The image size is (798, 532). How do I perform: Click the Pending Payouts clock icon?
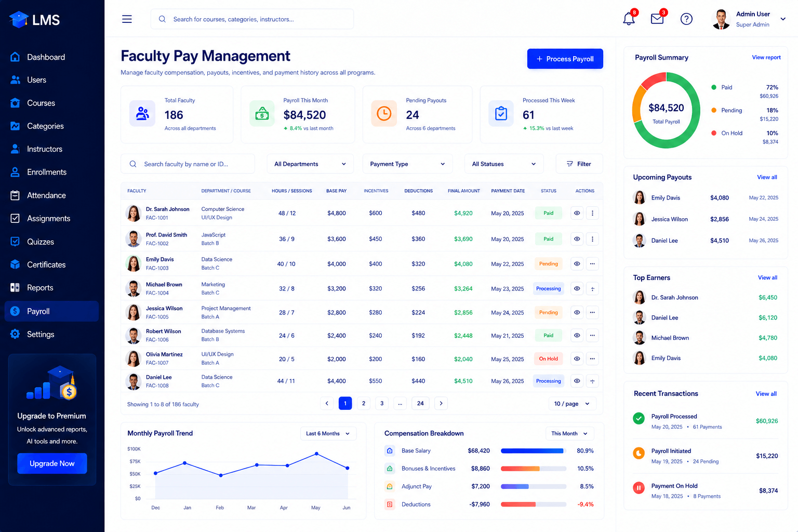pos(384,113)
